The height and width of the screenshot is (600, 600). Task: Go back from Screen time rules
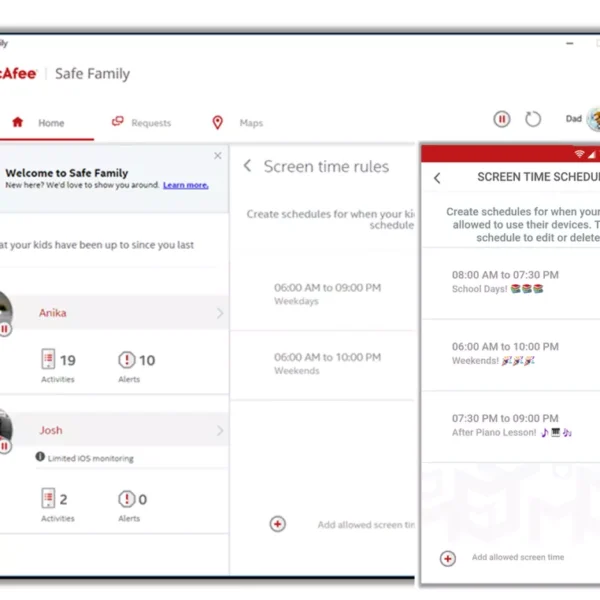click(x=248, y=166)
